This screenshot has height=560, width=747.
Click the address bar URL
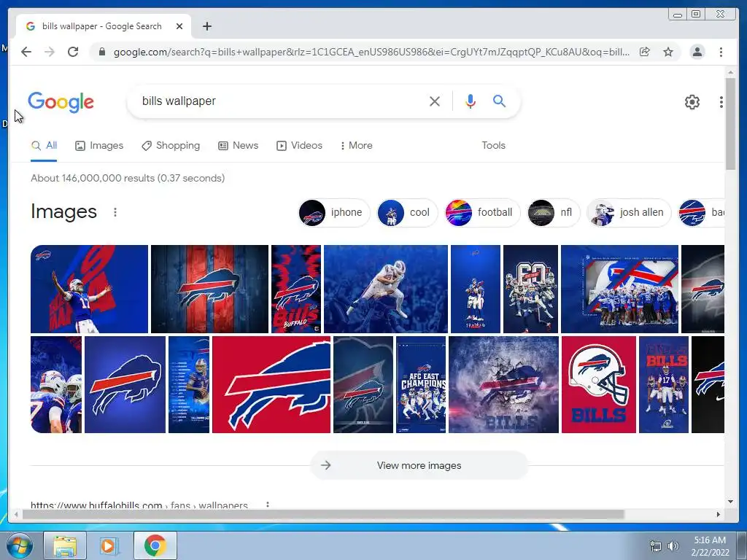coord(371,52)
